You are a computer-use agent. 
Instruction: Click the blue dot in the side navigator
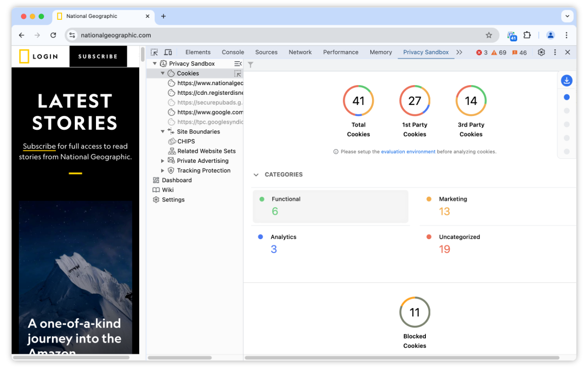566,97
